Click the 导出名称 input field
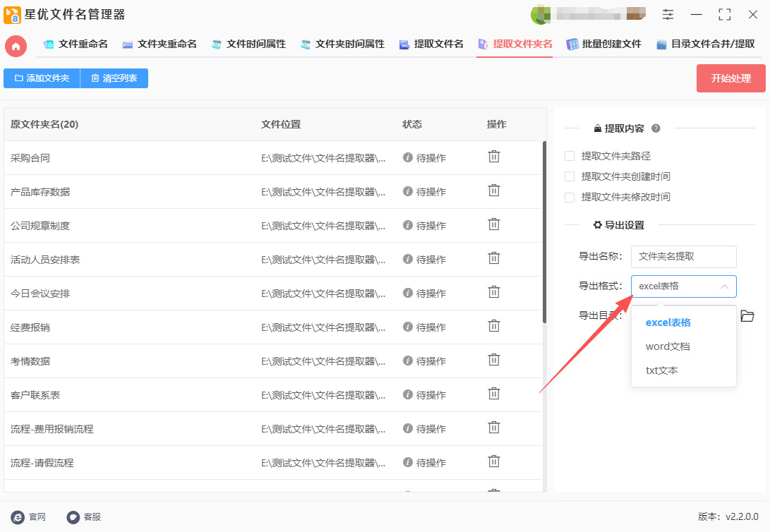Viewport: 770px width, 532px height. coord(683,257)
